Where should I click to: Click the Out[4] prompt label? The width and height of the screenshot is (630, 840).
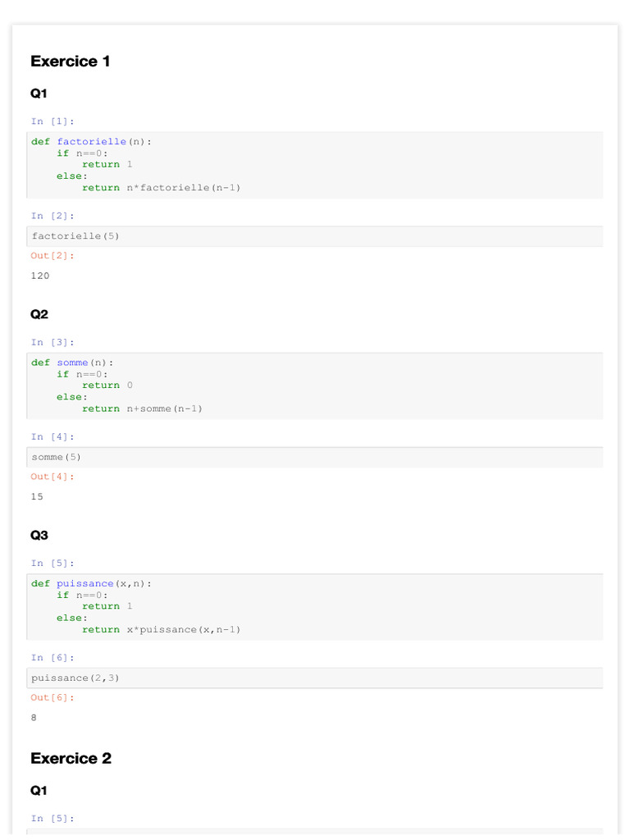pyautogui.click(x=52, y=477)
